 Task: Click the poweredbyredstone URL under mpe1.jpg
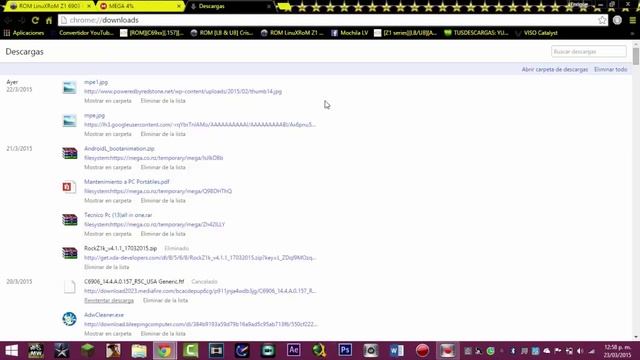pos(183,91)
